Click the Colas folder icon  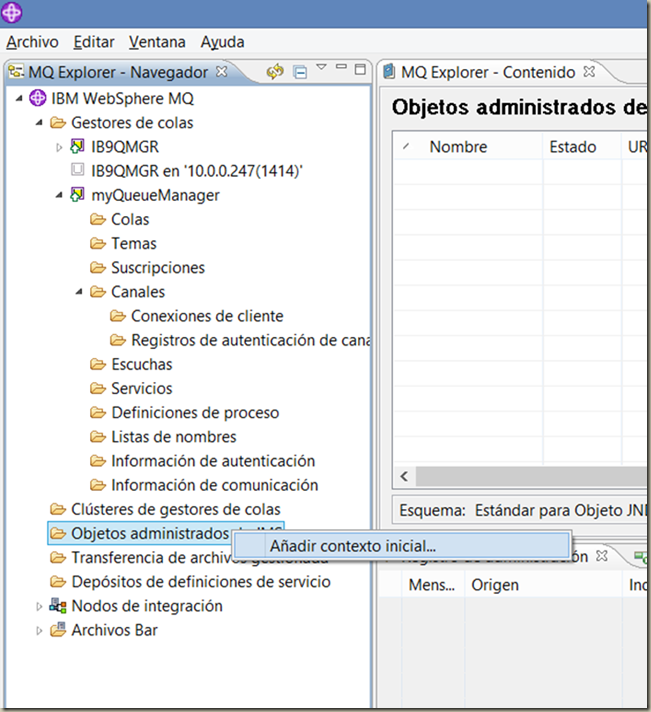(98, 219)
